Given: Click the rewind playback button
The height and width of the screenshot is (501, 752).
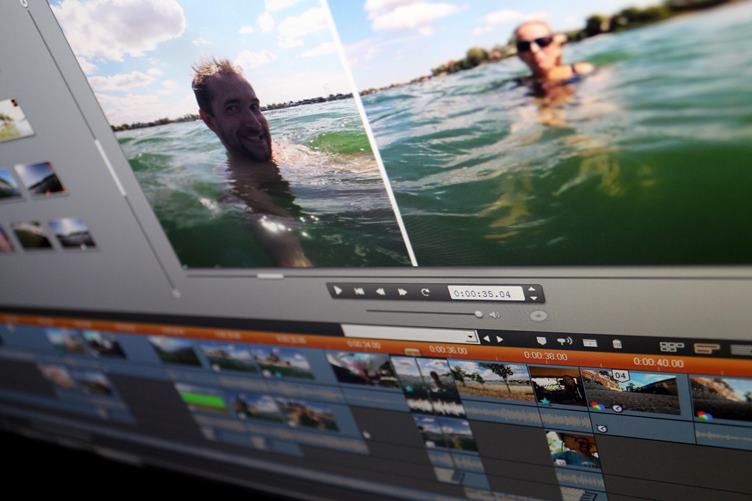Looking at the screenshot, I should [x=381, y=291].
